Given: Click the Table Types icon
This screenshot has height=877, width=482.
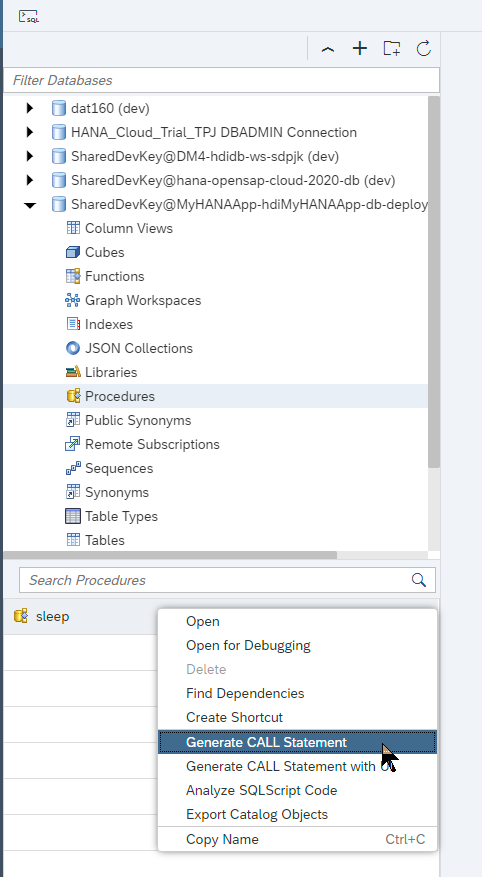Looking at the screenshot, I should click(73, 516).
